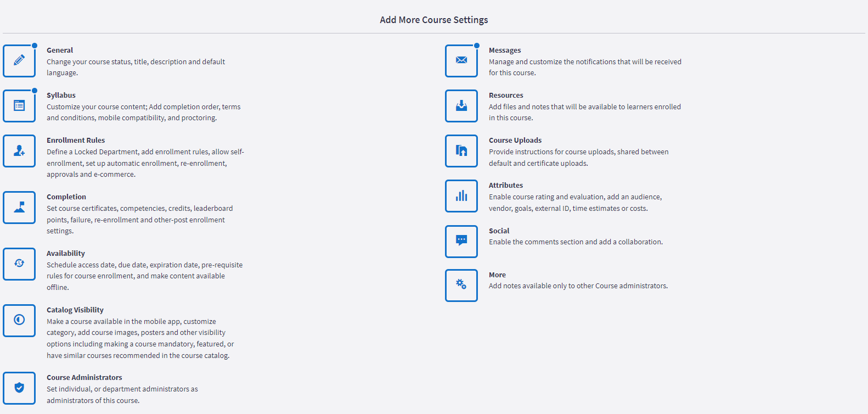Click the Enrollment Rules heading
Viewport: 868px width, 414px height.
point(76,140)
